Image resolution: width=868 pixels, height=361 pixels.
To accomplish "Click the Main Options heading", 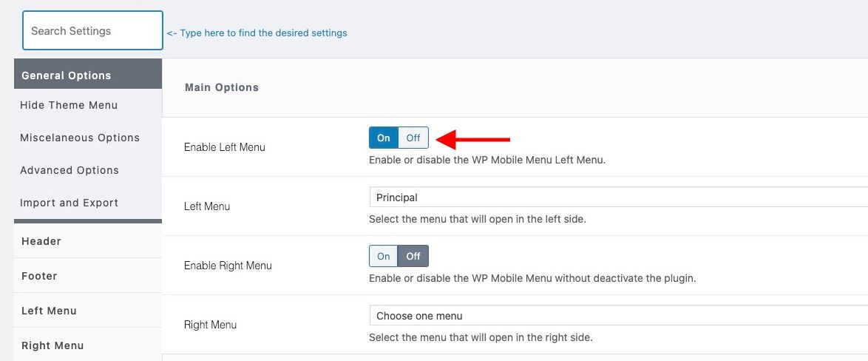I will click(222, 87).
